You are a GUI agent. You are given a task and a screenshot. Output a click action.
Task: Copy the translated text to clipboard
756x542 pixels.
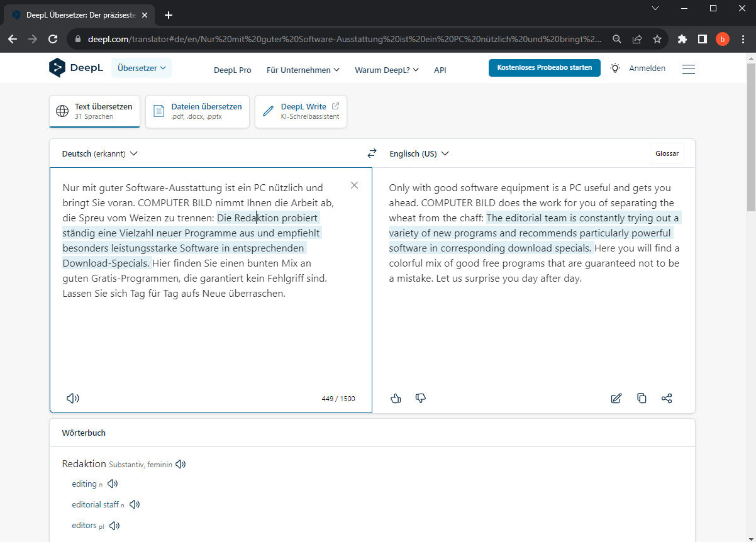(x=642, y=398)
